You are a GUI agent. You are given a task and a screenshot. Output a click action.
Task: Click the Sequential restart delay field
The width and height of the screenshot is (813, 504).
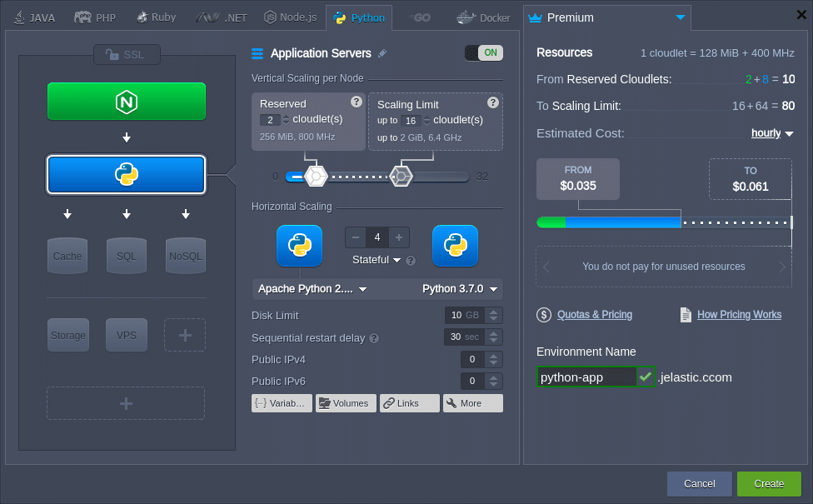point(464,337)
